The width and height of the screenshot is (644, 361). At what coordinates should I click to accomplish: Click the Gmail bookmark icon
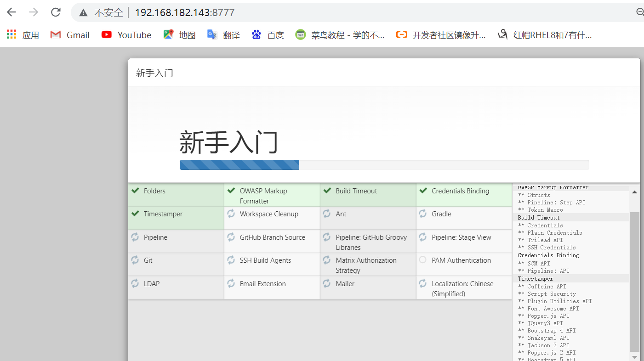[x=55, y=34]
